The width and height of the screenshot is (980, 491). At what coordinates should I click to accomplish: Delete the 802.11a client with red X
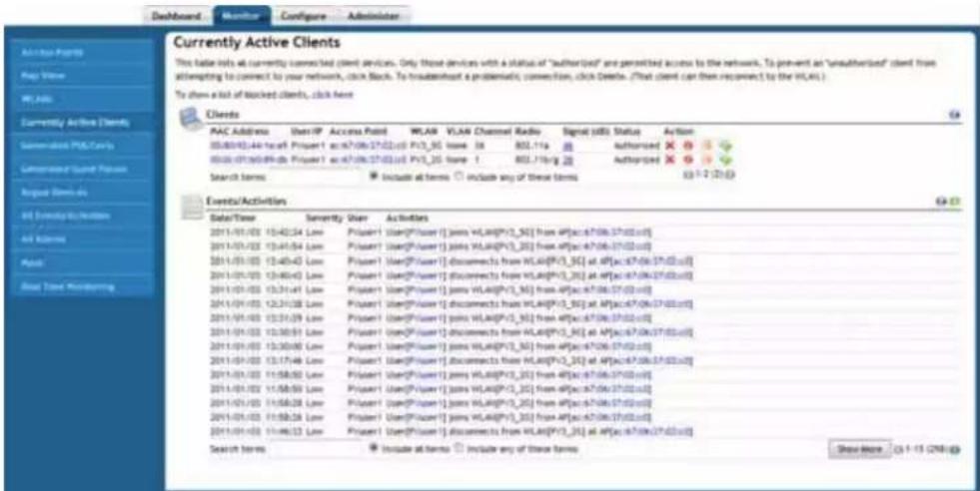pyautogui.click(x=670, y=145)
